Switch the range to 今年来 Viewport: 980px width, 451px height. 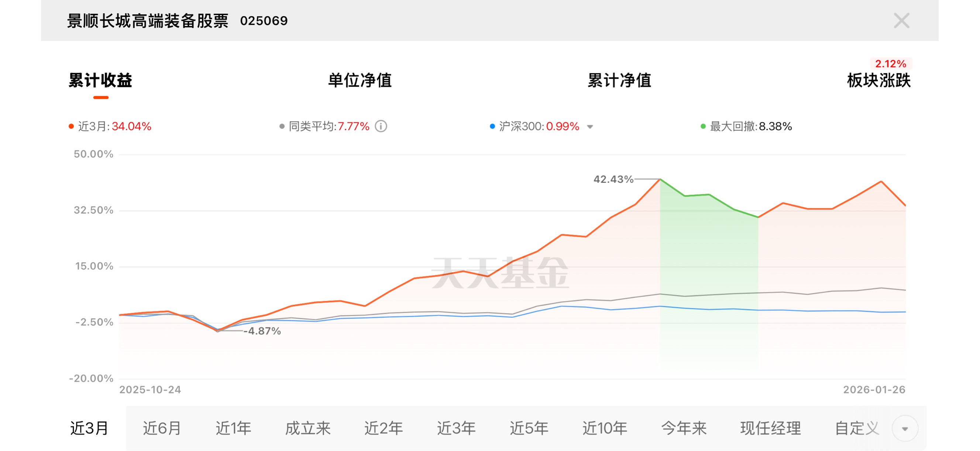(x=684, y=428)
